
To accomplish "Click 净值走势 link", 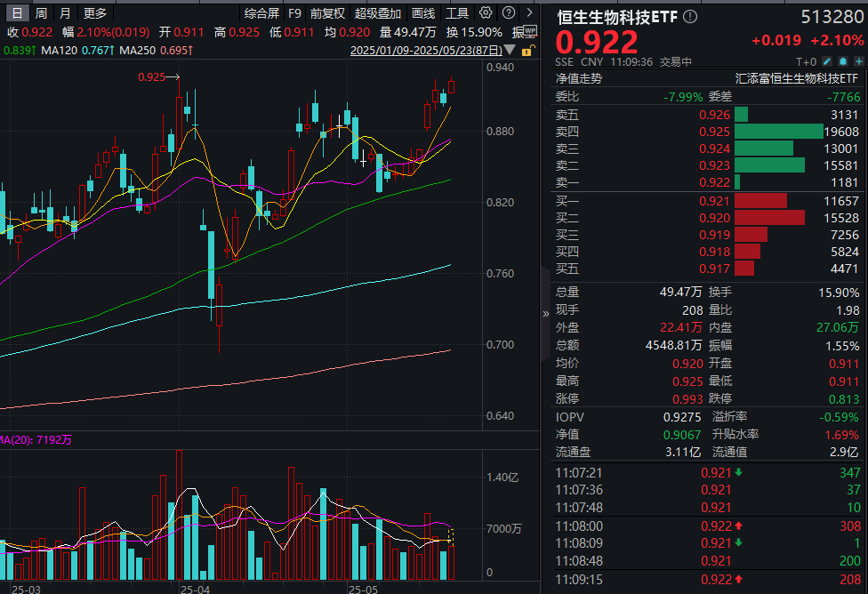I will pos(578,78).
